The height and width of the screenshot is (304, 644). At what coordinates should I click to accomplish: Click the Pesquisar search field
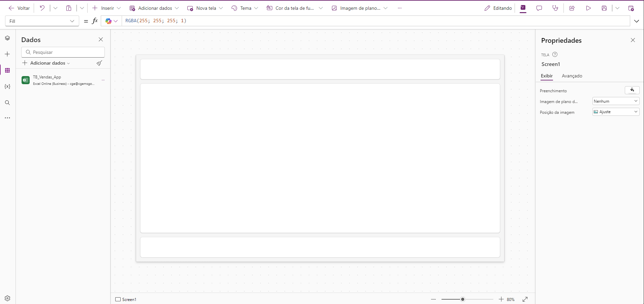click(x=63, y=52)
